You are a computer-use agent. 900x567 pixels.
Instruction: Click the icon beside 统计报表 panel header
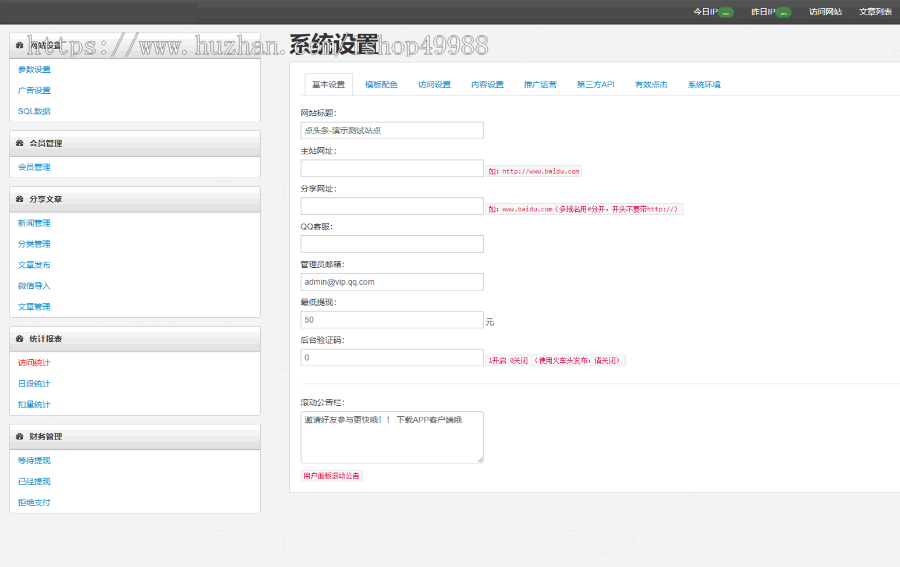[20, 339]
